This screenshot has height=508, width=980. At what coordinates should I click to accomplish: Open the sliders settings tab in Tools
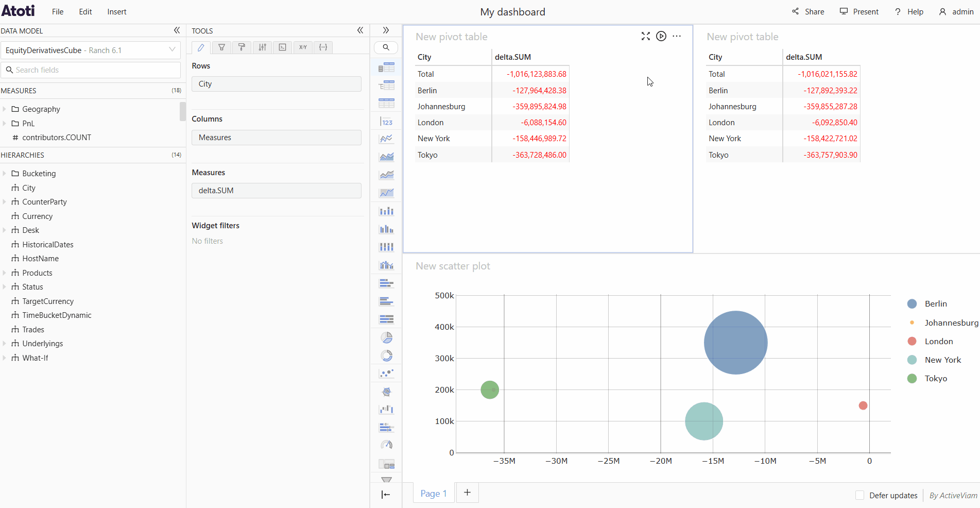[x=262, y=47]
